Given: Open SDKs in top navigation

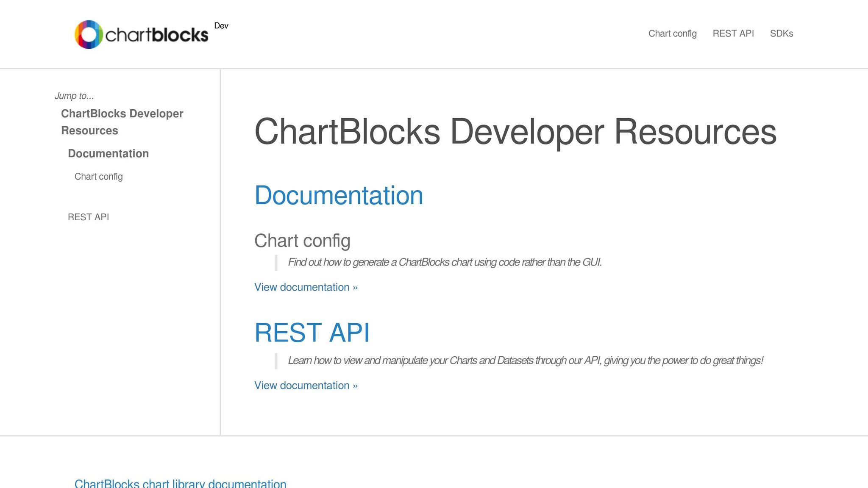Looking at the screenshot, I should coord(782,33).
